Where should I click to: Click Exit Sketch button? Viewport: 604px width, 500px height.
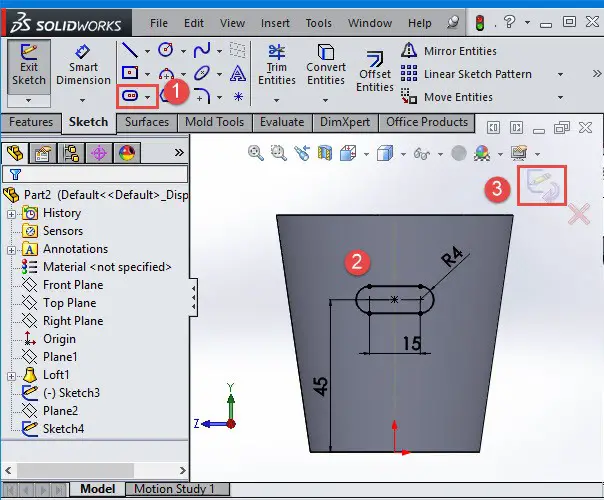pyautogui.click(x=29, y=66)
